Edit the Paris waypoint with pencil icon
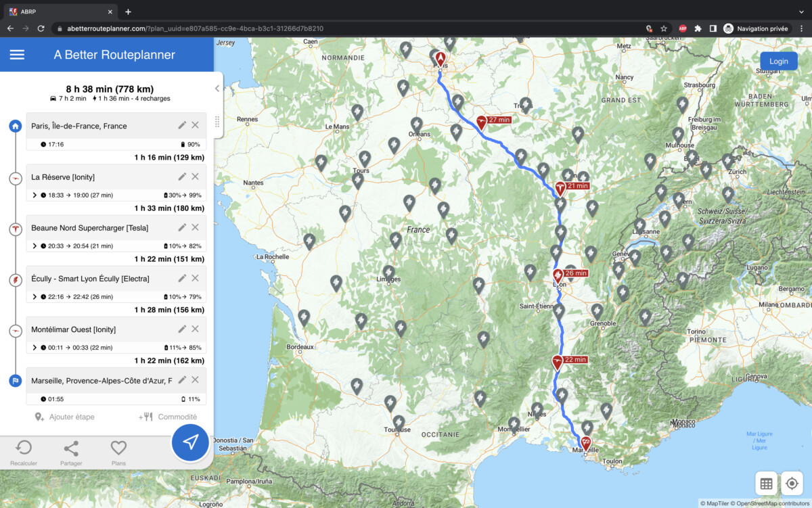The image size is (812, 508). pos(182,125)
